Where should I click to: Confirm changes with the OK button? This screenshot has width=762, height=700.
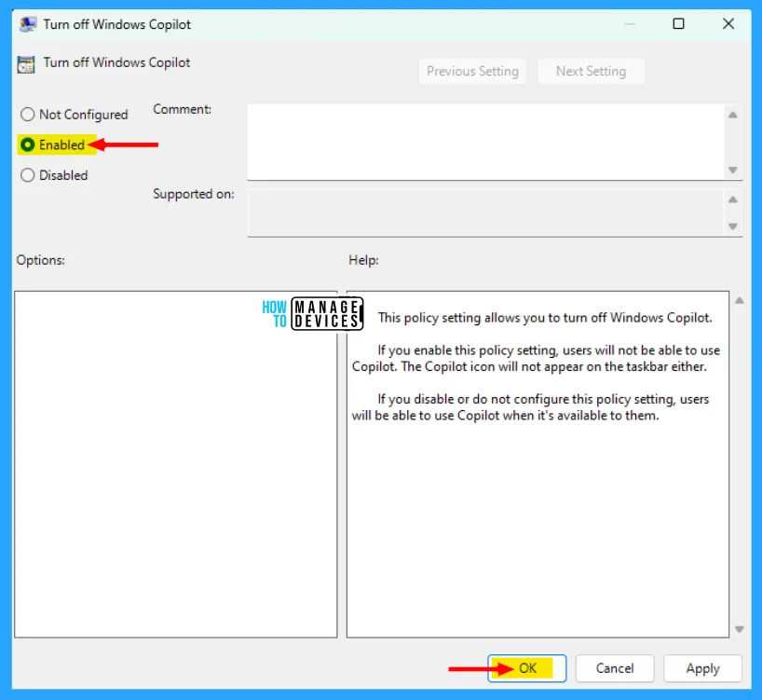[527, 668]
